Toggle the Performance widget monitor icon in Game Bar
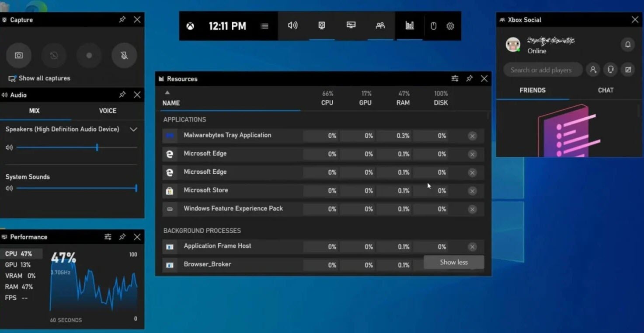The width and height of the screenshot is (644, 333). point(351,25)
